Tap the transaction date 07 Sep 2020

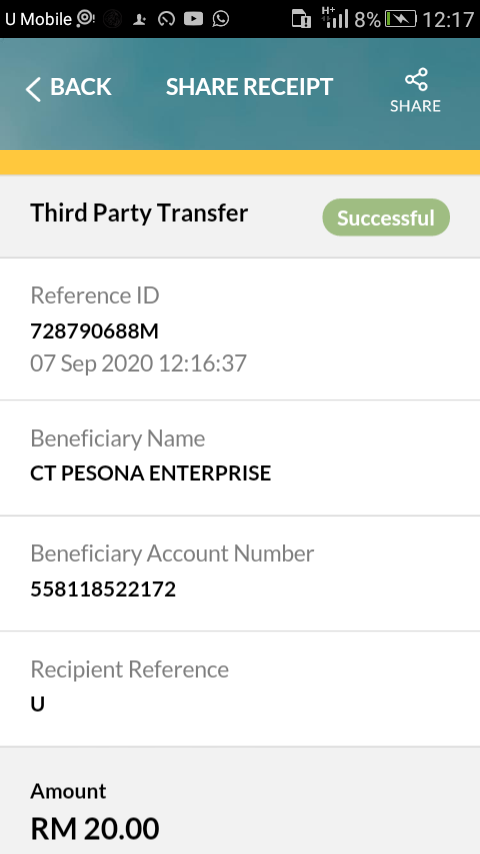coord(92,363)
